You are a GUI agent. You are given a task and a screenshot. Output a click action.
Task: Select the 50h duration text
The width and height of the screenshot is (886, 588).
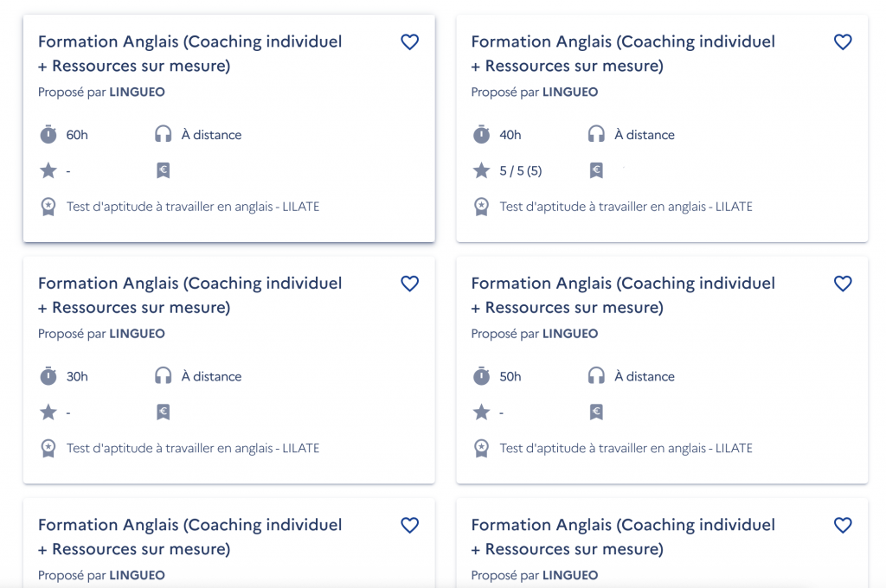pos(510,377)
